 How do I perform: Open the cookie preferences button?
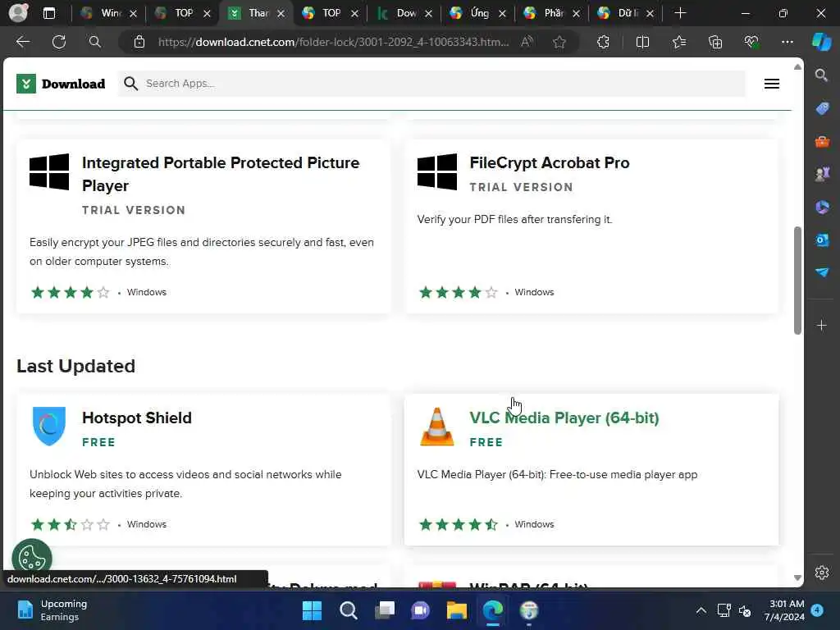32,557
